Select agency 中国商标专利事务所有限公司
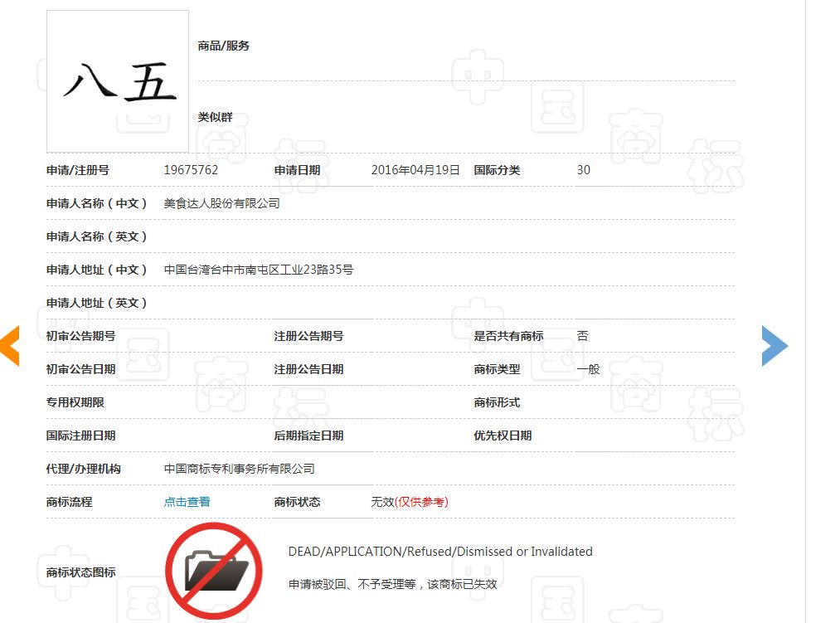This screenshot has width=840, height=623. click(x=239, y=469)
